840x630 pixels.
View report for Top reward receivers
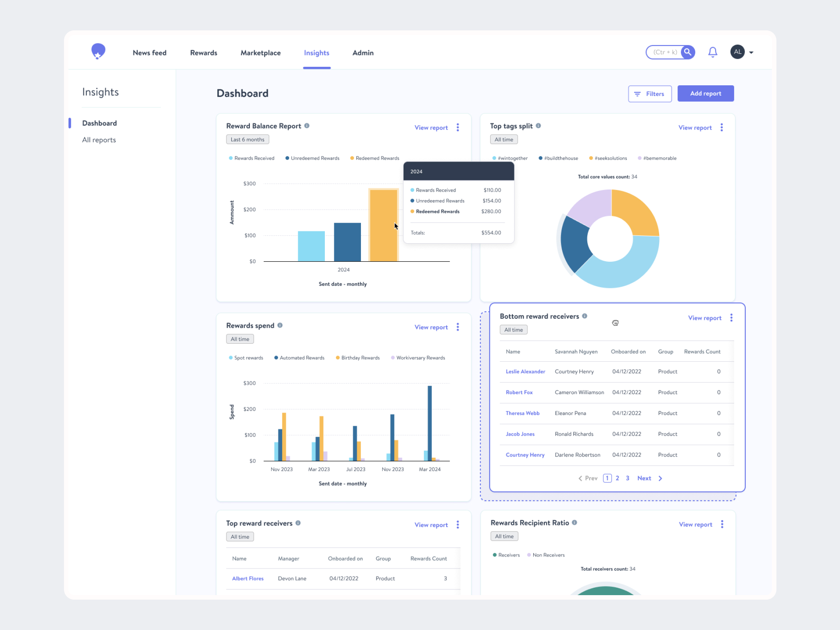point(431,525)
